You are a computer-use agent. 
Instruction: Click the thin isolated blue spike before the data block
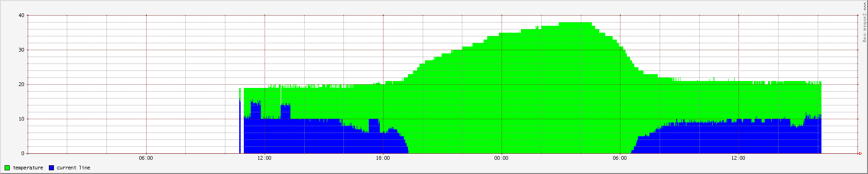pyautogui.click(x=240, y=127)
